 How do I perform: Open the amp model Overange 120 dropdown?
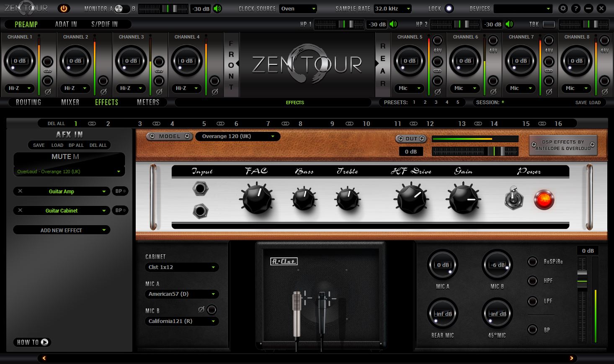point(238,136)
